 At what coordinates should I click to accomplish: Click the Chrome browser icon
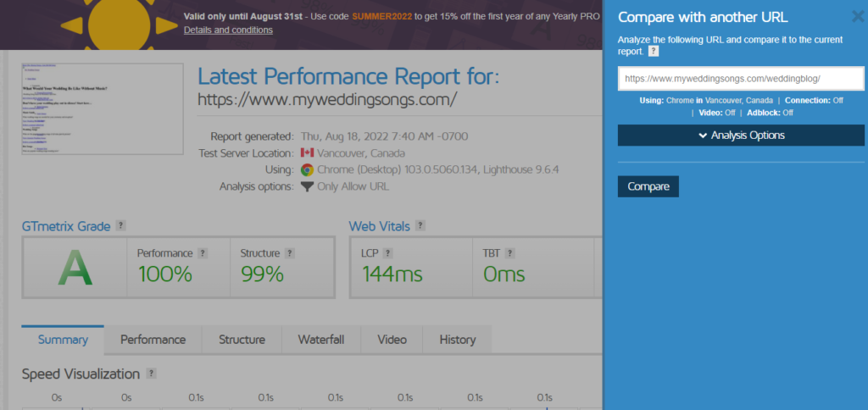tap(307, 170)
